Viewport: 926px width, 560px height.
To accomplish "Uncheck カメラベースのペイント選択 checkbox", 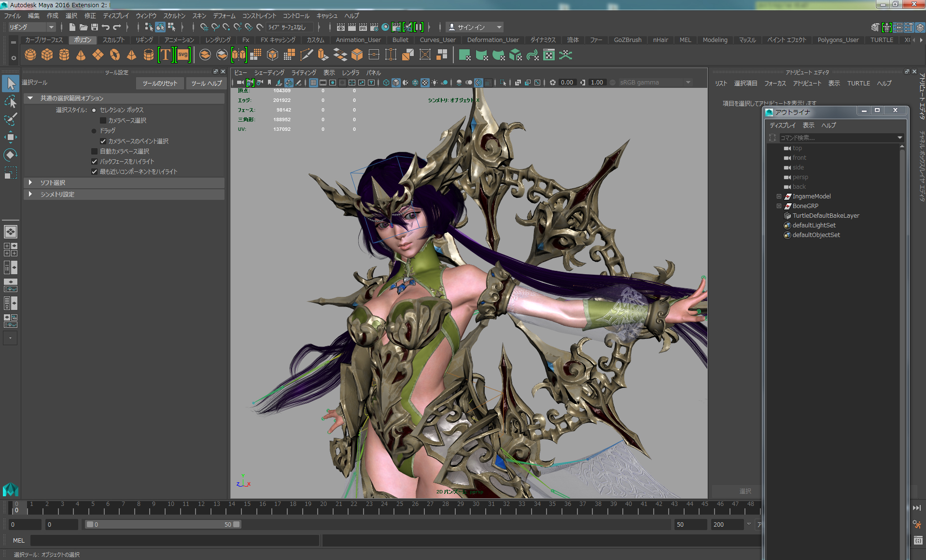I will click(103, 141).
